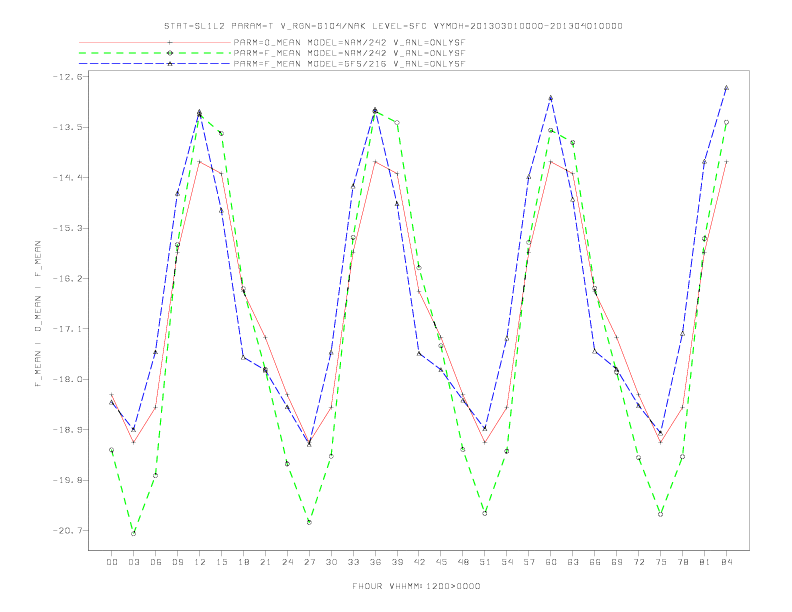Click the green circle data point at hour 75
Viewport: 792px width, 612px height.
pos(661,514)
